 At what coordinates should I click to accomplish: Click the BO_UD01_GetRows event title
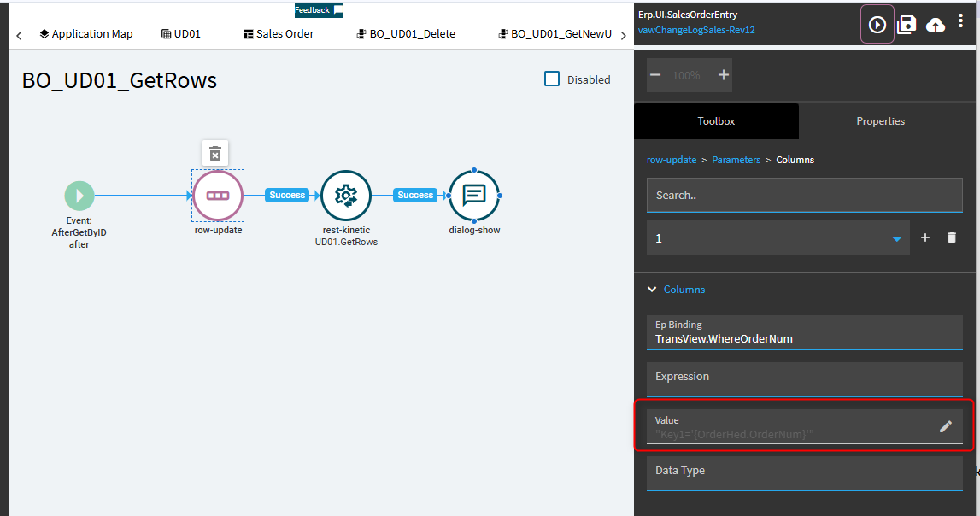click(x=120, y=80)
